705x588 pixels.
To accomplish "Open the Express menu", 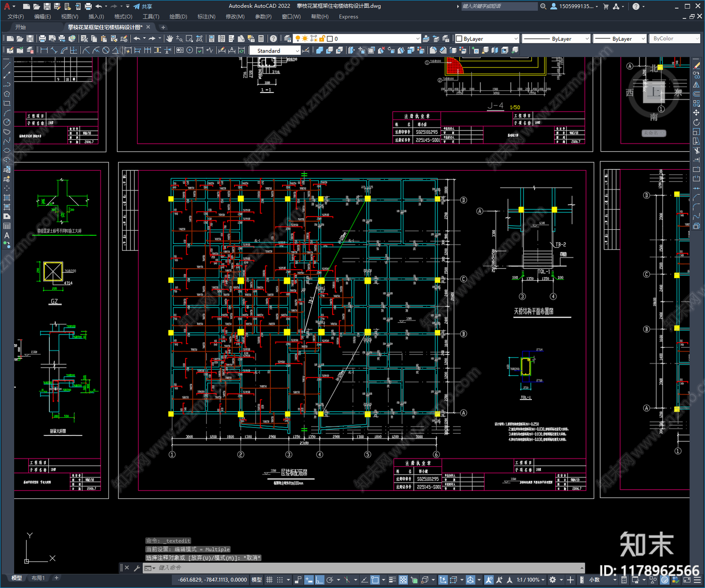I will [349, 17].
